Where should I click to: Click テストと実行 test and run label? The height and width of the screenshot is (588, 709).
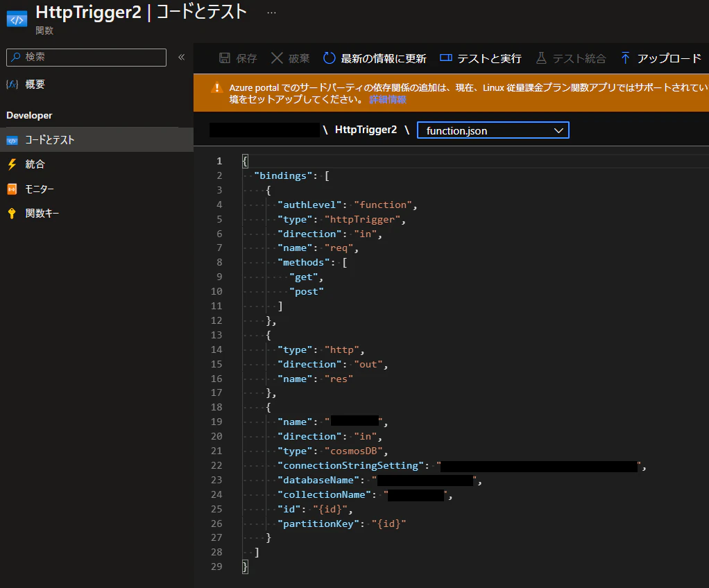pos(489,58)
